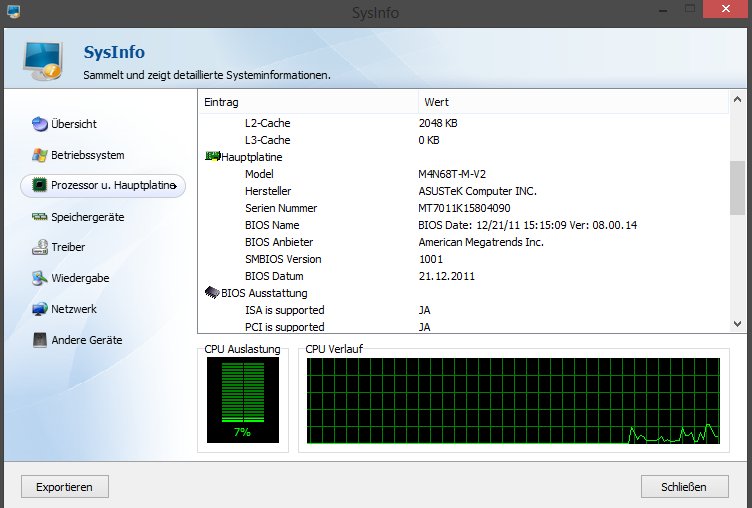
Task: Select the PCI is supported entry
Action: 463,327
